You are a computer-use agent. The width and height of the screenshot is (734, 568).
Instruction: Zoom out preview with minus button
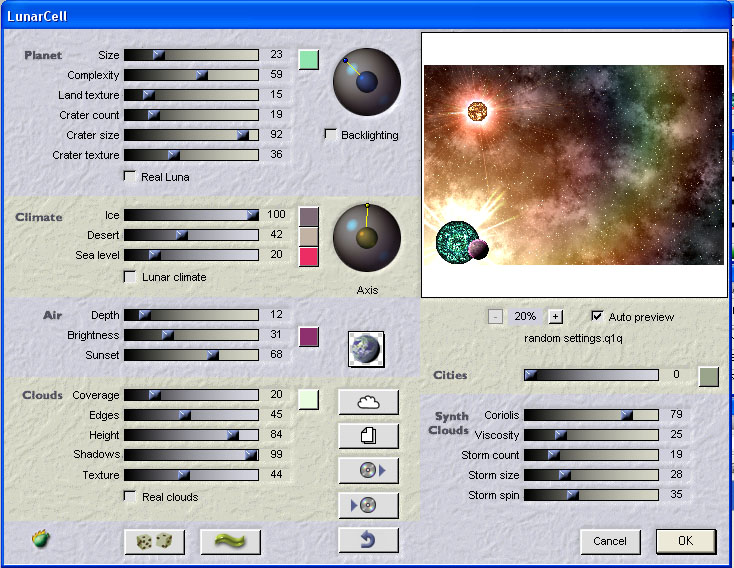(x=495, y=316)
